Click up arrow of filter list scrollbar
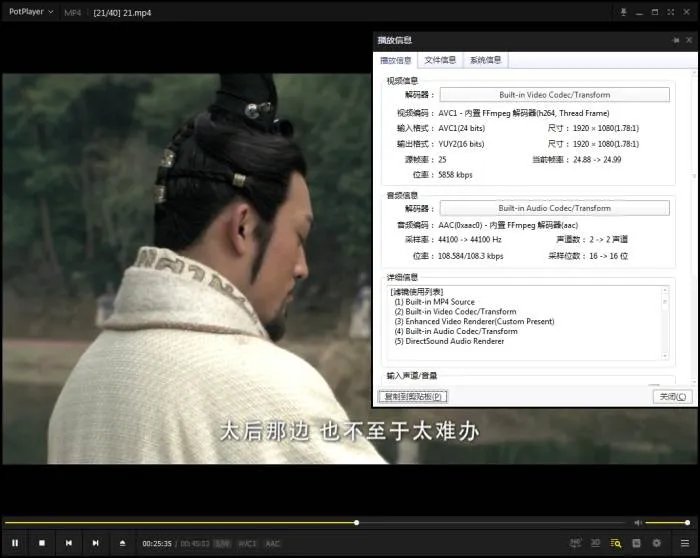 coord(665,290)
